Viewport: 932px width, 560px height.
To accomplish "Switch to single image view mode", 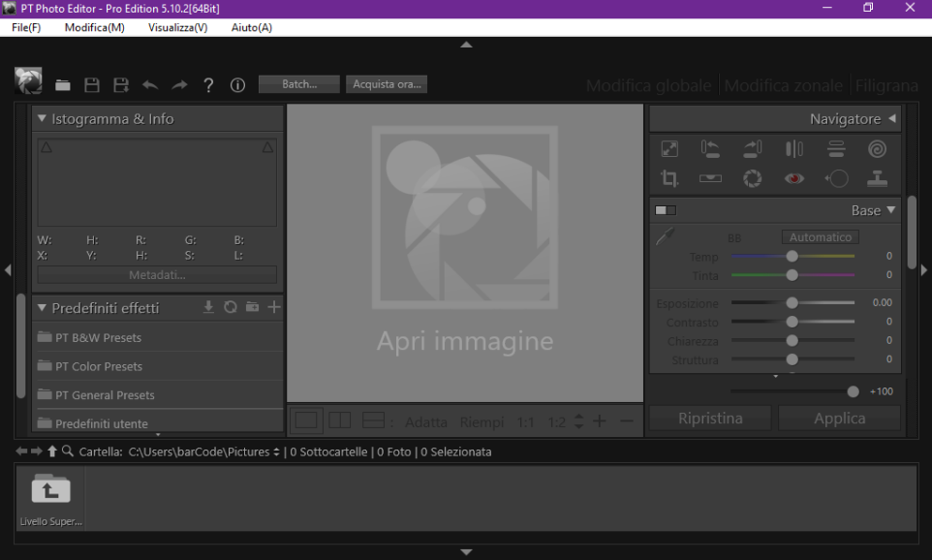I will pos(306,420).
